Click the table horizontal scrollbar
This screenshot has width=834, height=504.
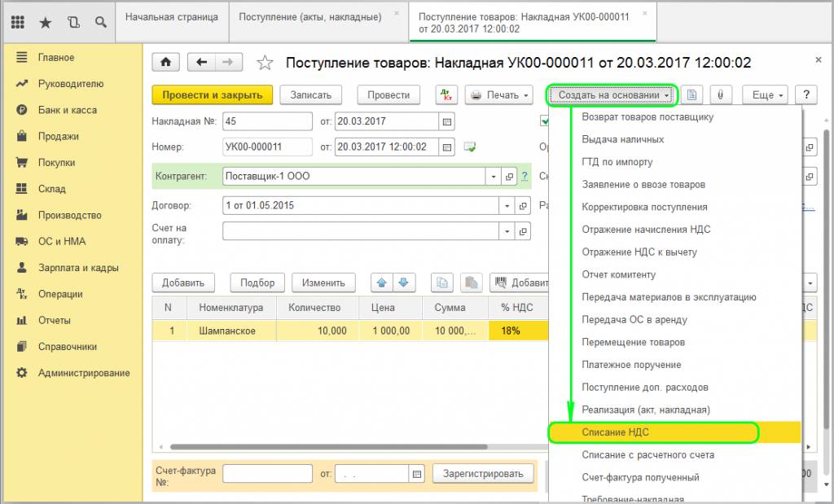[x=328, y=447]
